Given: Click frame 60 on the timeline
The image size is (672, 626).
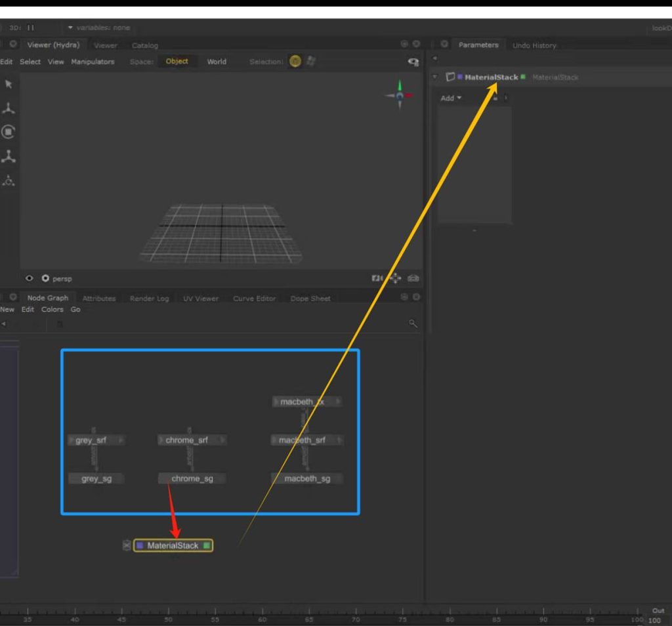Looking at the screenshot, I should tap(262, 618).
